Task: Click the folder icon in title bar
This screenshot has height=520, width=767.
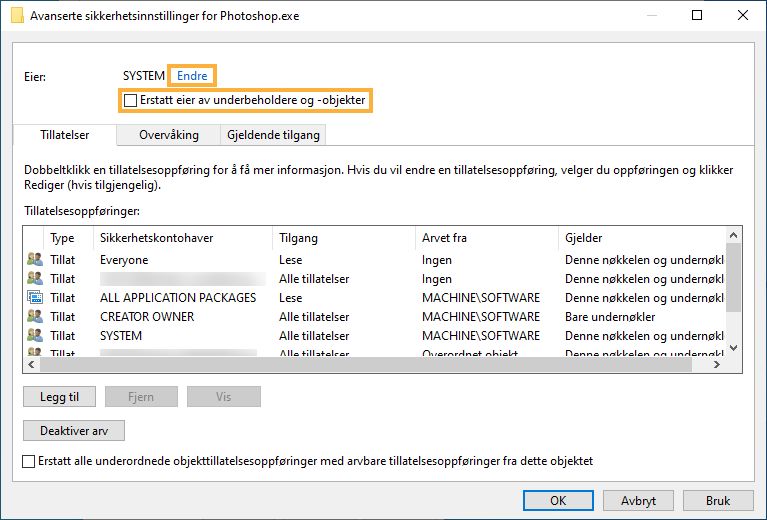Action: pyautogui.click(x=17, y=16)
